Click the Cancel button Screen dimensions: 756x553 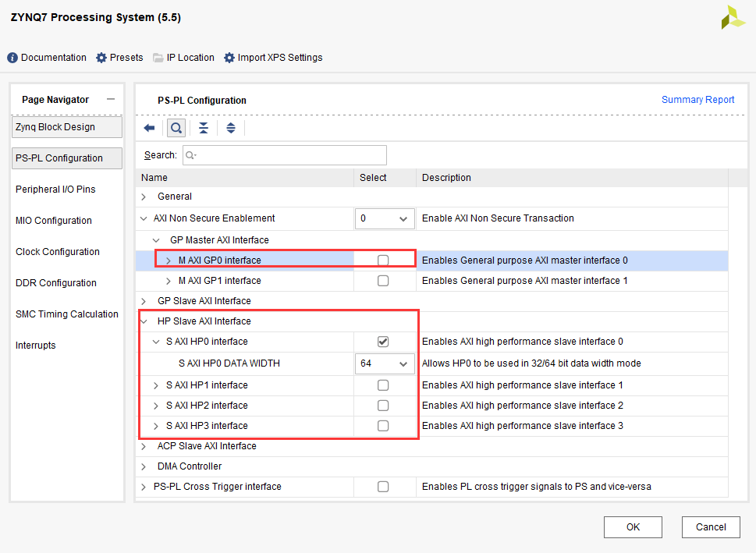click(711, 527)
